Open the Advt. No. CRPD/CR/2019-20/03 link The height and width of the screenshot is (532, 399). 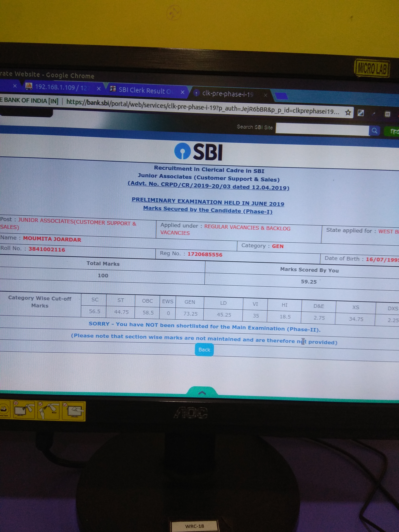coord(208,186)
